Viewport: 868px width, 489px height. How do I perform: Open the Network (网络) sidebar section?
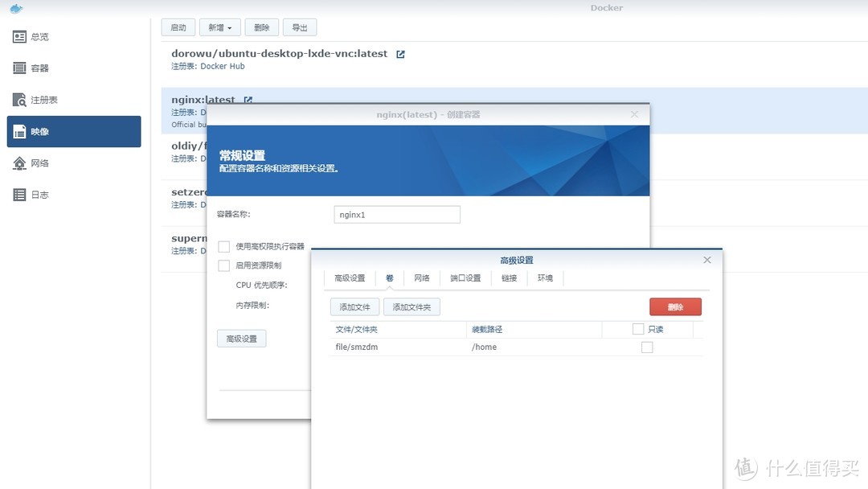[x=74, y=162]
